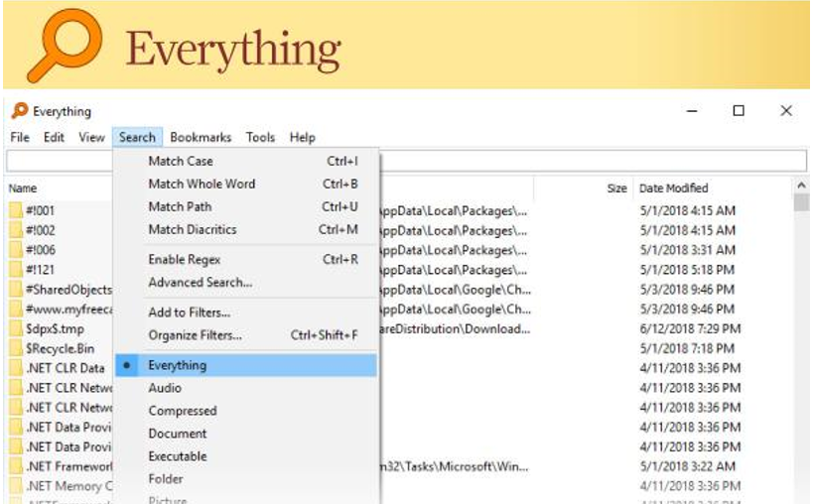Sort results by Size column
This screenshot has width=813, height=504.
click(x=617, y=189)
